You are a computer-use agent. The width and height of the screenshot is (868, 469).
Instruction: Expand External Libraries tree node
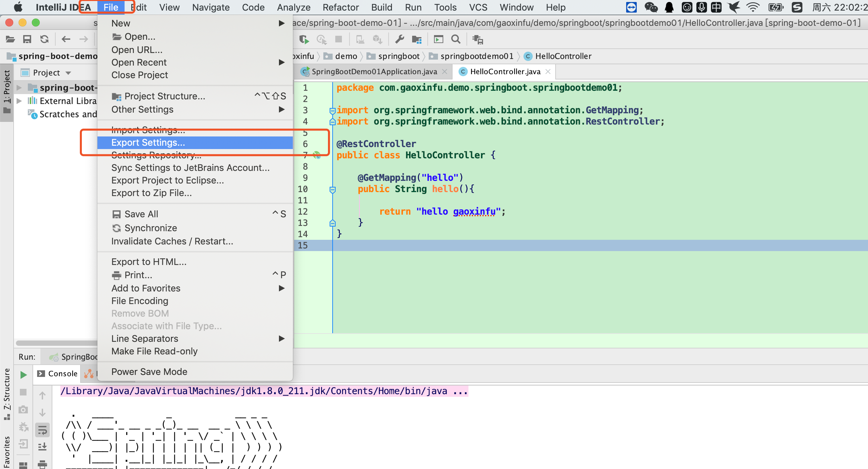19,101
